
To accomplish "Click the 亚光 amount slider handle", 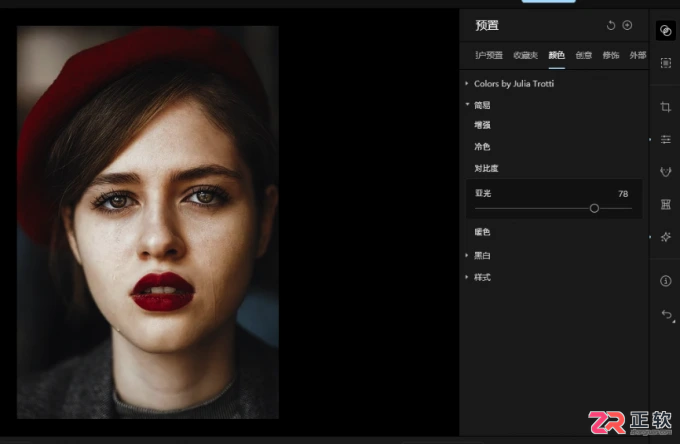I will (594, 209).
